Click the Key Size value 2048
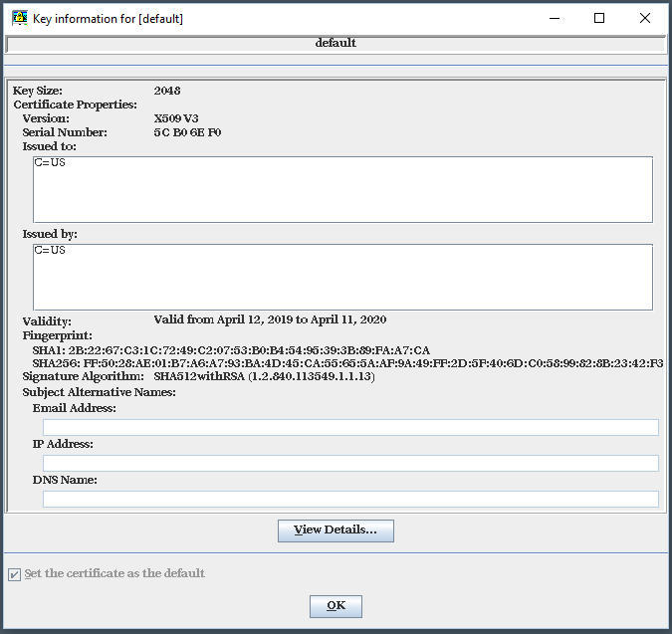 [x=167, y=91]
